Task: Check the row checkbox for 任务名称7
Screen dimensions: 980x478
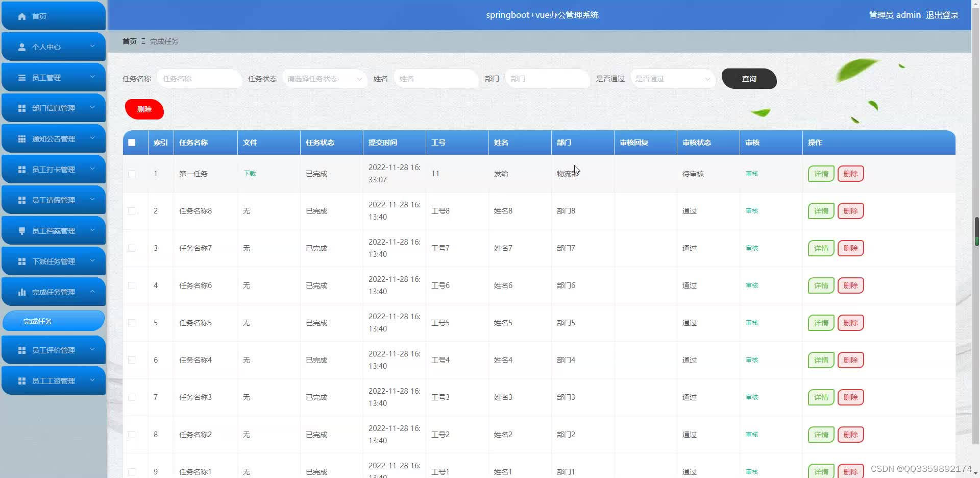Action: [132, 248]
